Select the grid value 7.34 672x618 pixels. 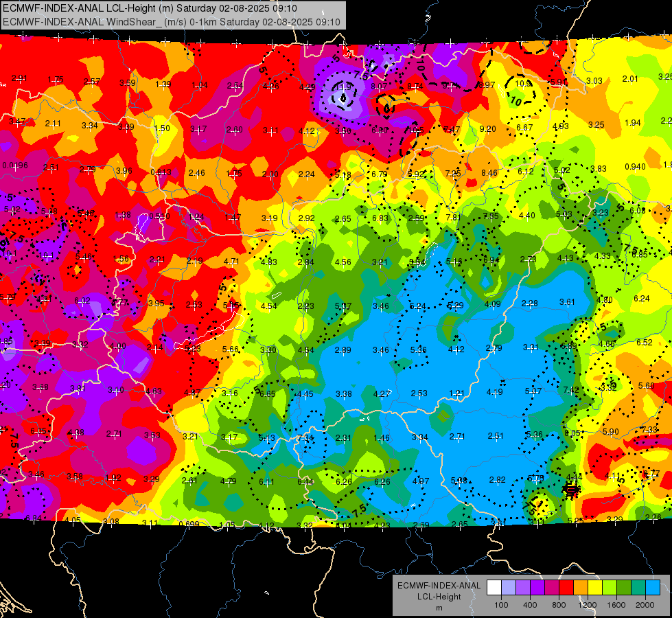coord(305,438)
